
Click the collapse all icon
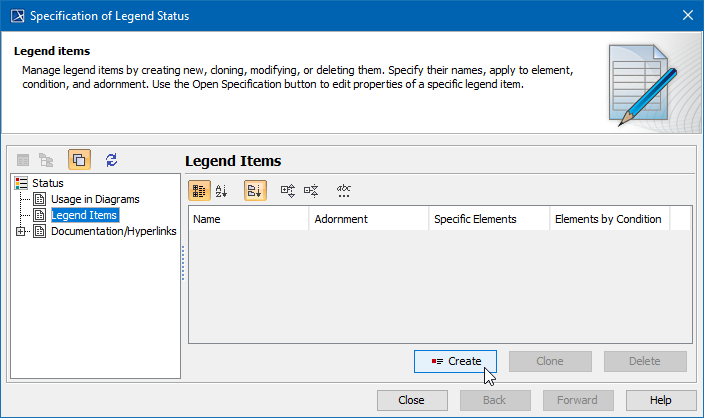pos(311,191)
